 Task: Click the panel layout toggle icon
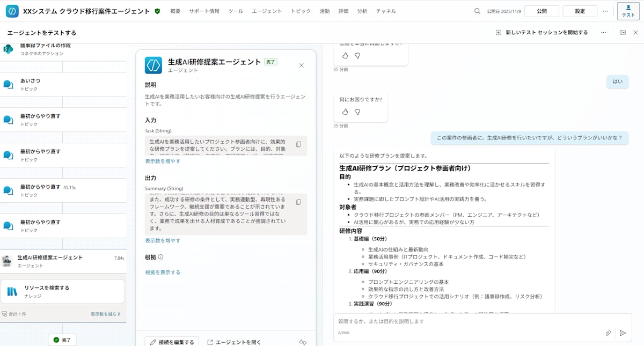pos(623,32)
